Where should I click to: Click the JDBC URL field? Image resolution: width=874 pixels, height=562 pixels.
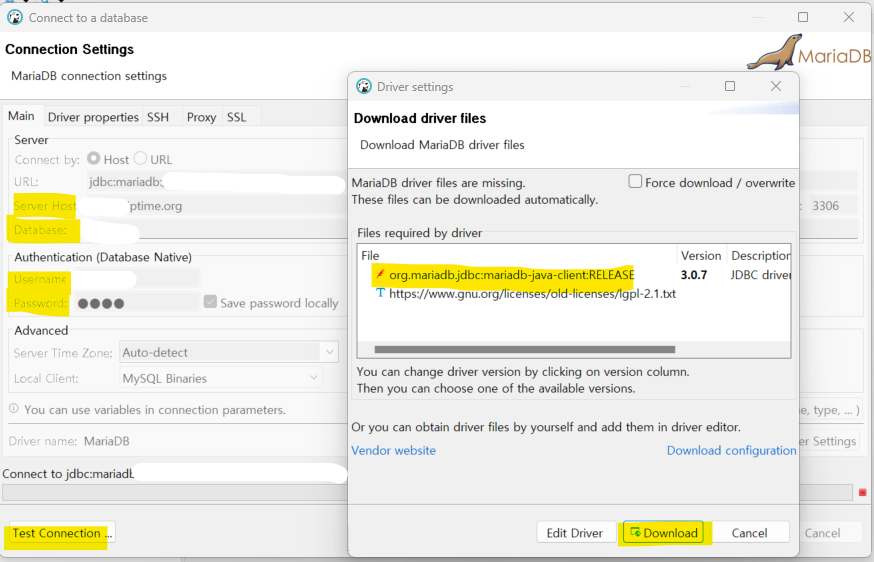(x=216, y=182)
